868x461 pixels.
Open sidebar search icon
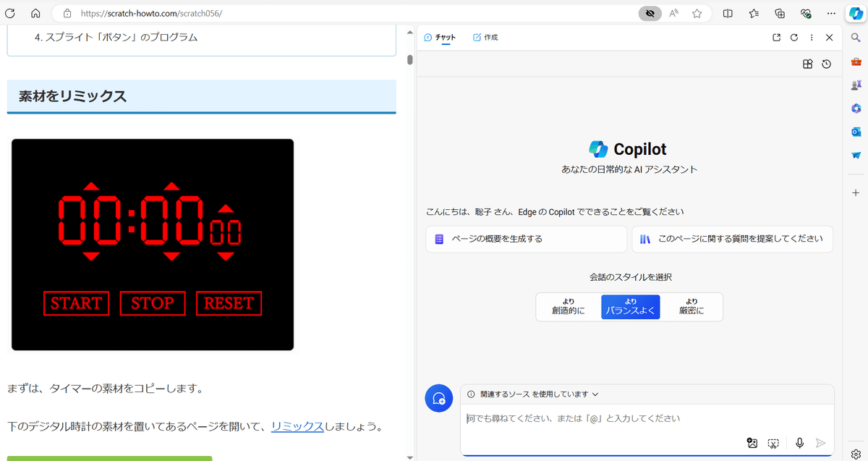[x=856, y=38]
